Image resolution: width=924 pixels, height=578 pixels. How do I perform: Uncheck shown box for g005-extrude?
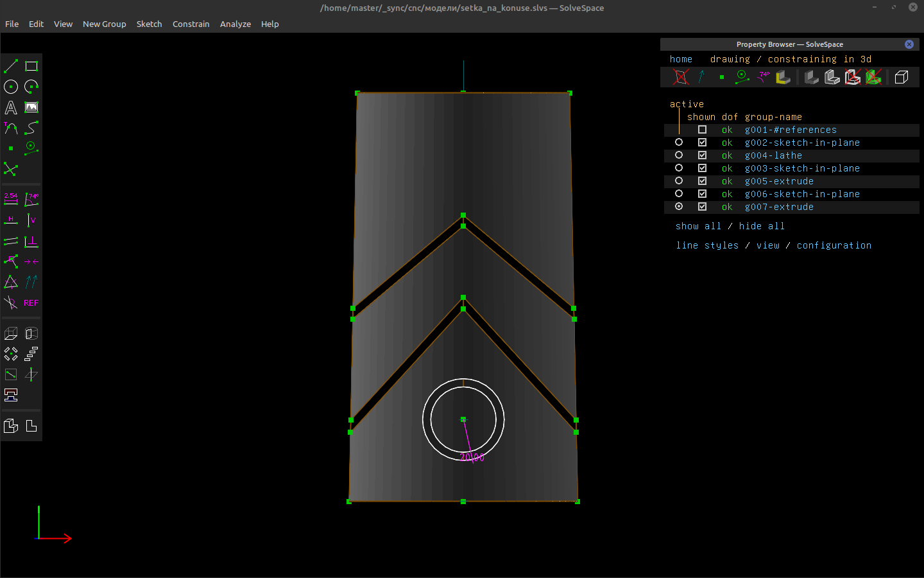click(703, 181)
